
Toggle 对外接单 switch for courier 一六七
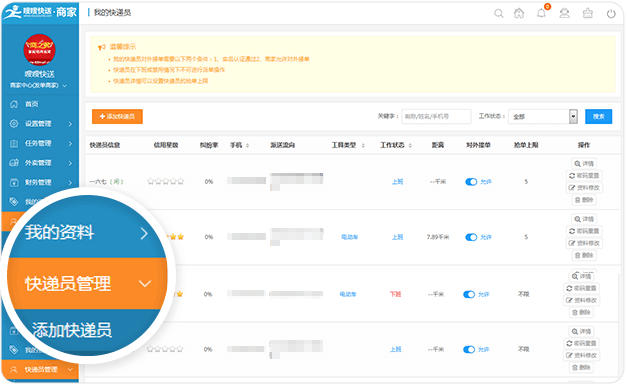(471, 182)
